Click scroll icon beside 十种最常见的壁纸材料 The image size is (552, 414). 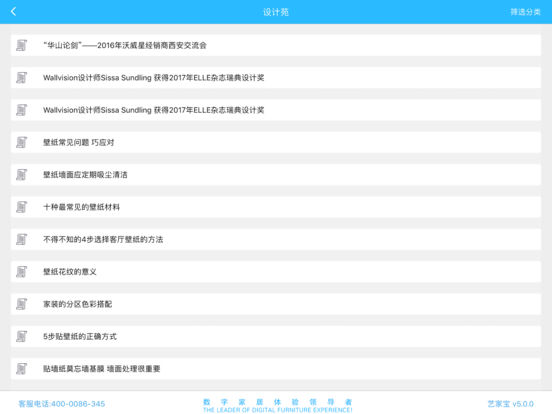point(21,207)
